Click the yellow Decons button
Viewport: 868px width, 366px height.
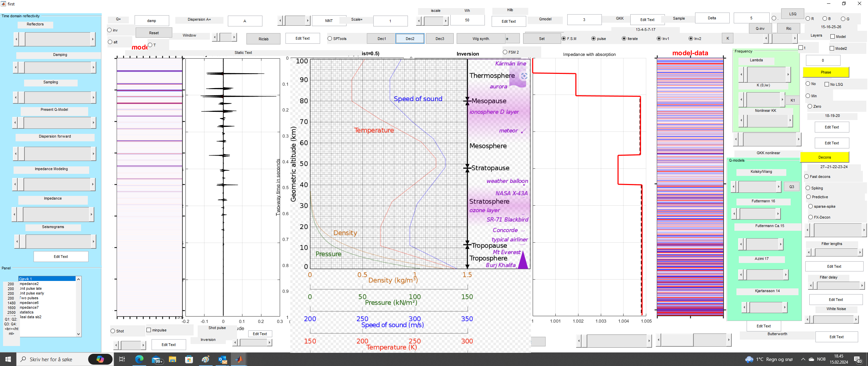coord(825,157)
